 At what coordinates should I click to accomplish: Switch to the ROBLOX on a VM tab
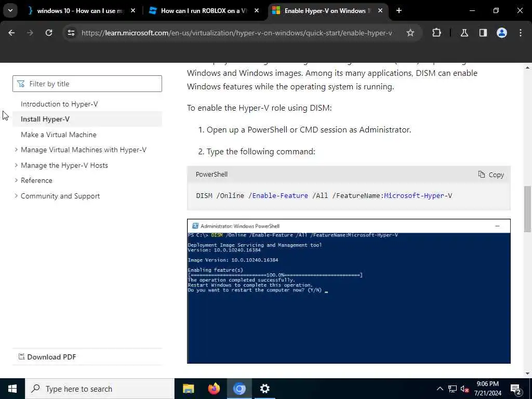pyautogui.click(x=204, y=10)
